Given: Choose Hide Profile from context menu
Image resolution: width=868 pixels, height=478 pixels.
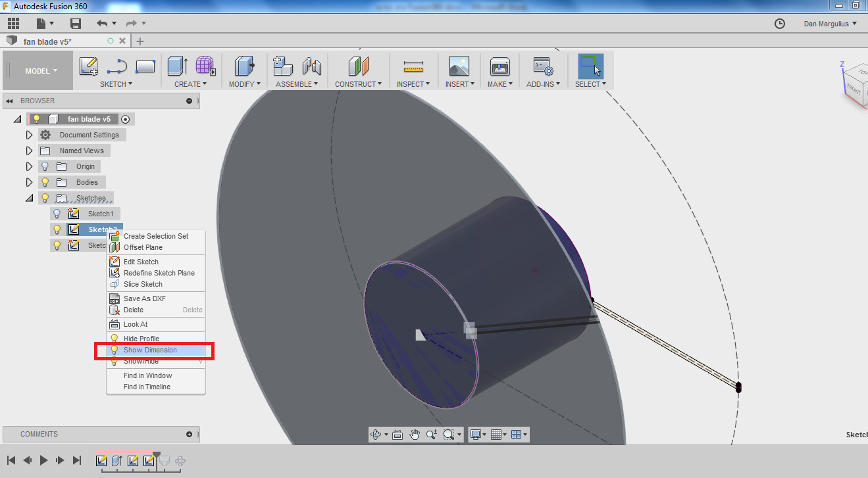Looking at the screenshot, I should 156,339.
